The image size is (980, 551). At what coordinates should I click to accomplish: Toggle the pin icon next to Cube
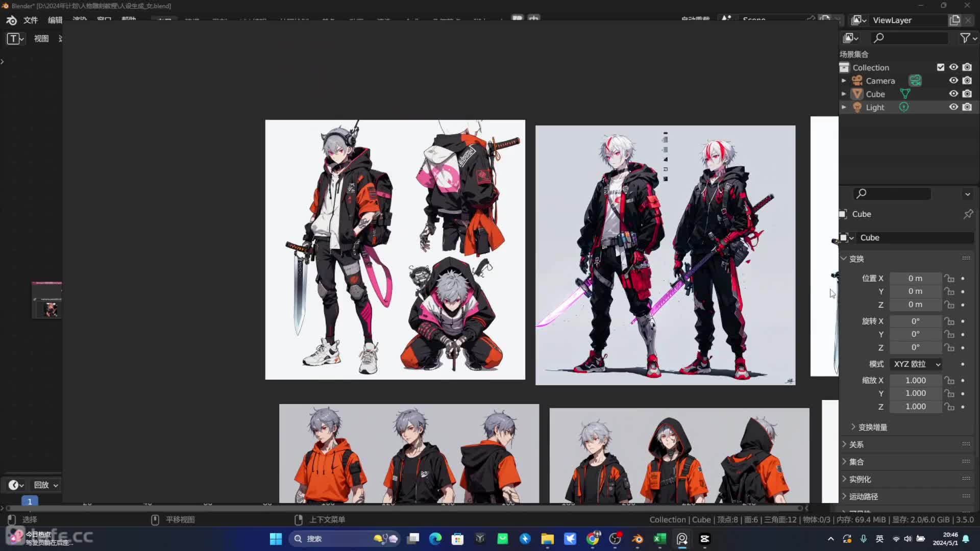(968, 214)
